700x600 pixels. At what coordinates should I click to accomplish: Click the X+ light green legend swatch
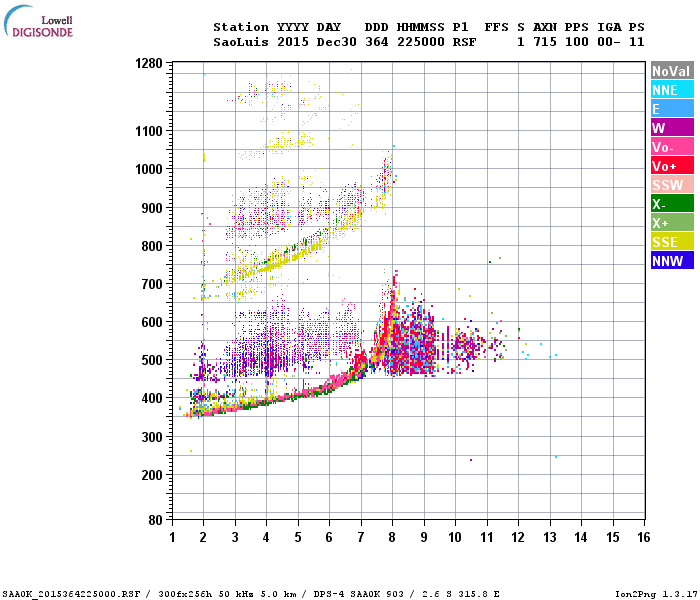point(672,223)
